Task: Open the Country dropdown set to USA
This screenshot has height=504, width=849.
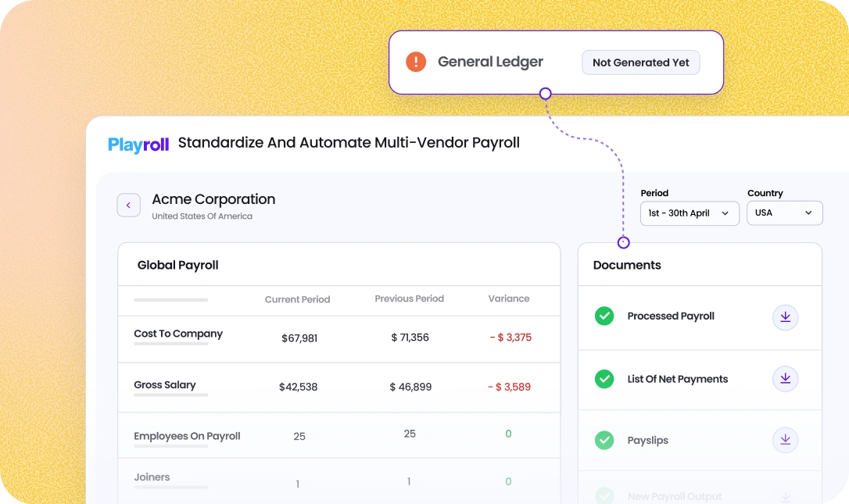Action: click(x=785, y=213)
